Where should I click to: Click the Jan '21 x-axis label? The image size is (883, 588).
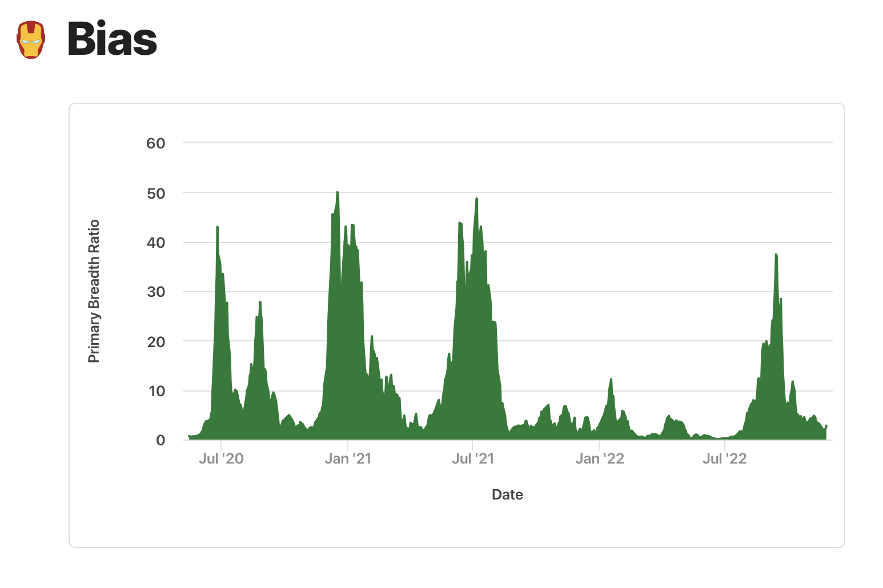[348, 458]
